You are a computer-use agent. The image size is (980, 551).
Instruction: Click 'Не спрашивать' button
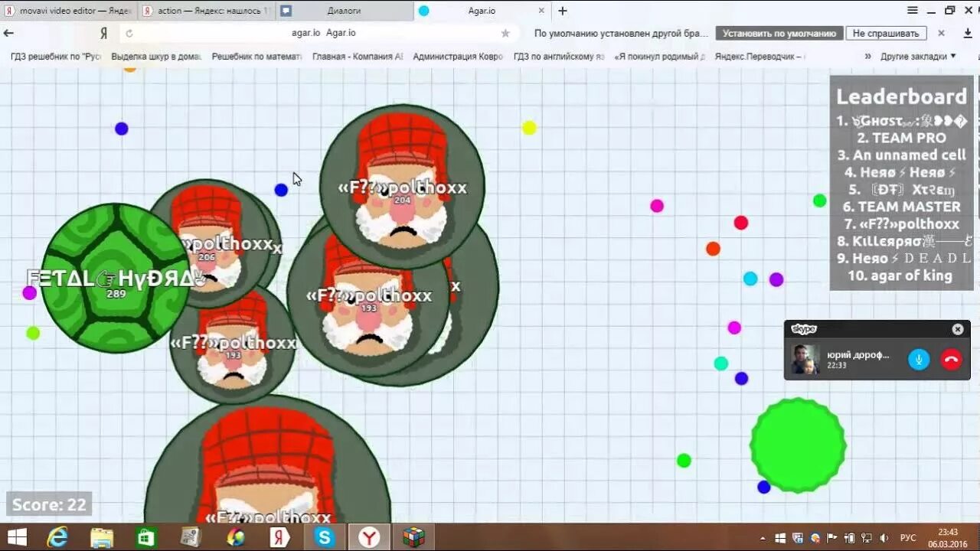click(886, 34)
